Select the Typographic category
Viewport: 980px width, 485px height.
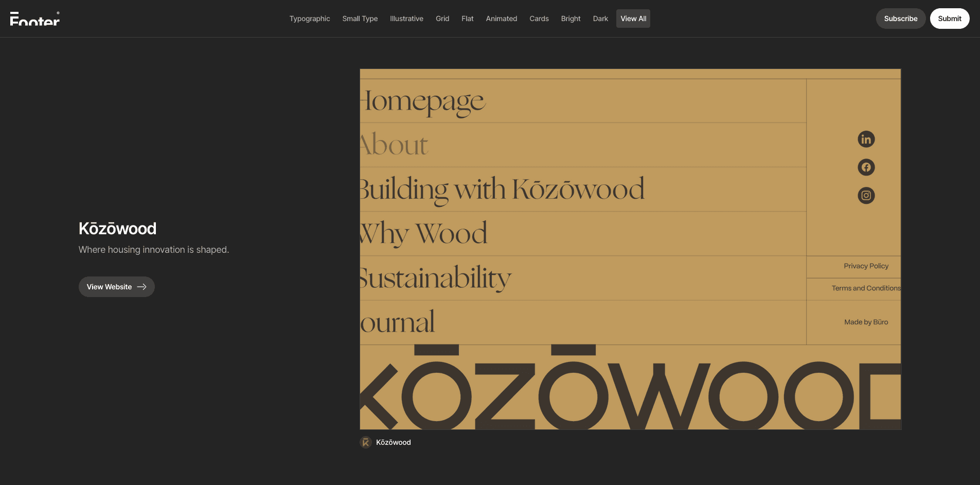310,19
